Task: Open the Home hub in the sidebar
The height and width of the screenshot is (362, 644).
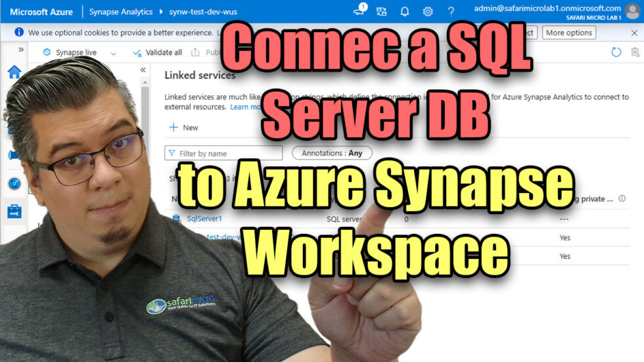Action: coord(14,72)
